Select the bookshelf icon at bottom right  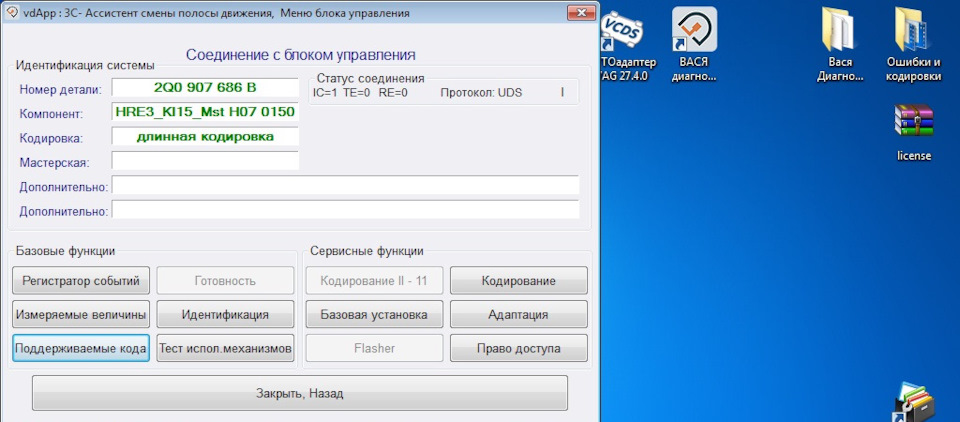913,403
